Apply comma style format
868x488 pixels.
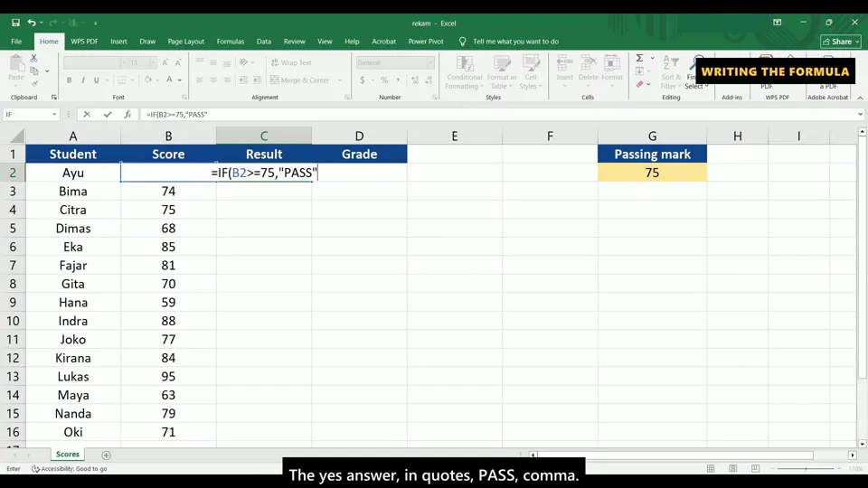[x=398, y=80]
